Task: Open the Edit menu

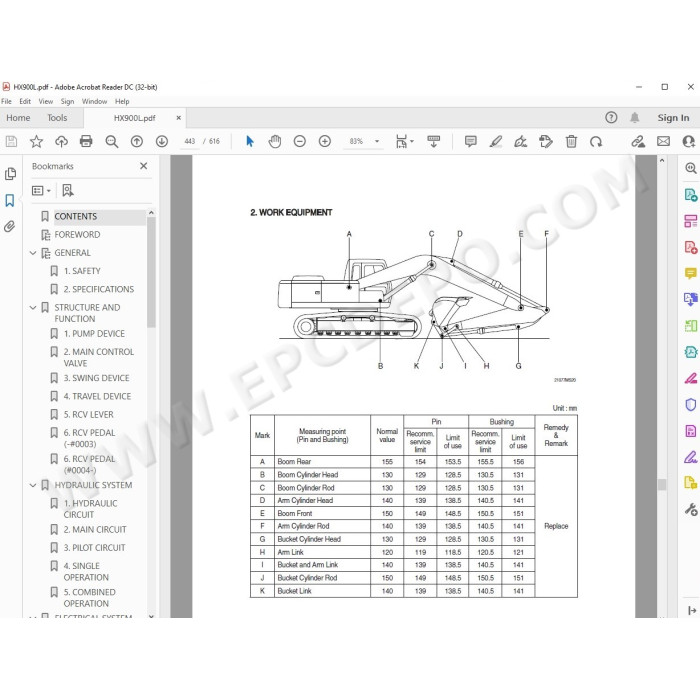Action: (25, 101)
